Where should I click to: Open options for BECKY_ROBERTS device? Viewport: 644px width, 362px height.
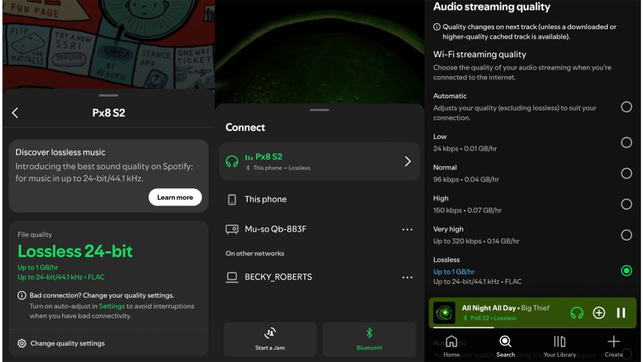407,278
